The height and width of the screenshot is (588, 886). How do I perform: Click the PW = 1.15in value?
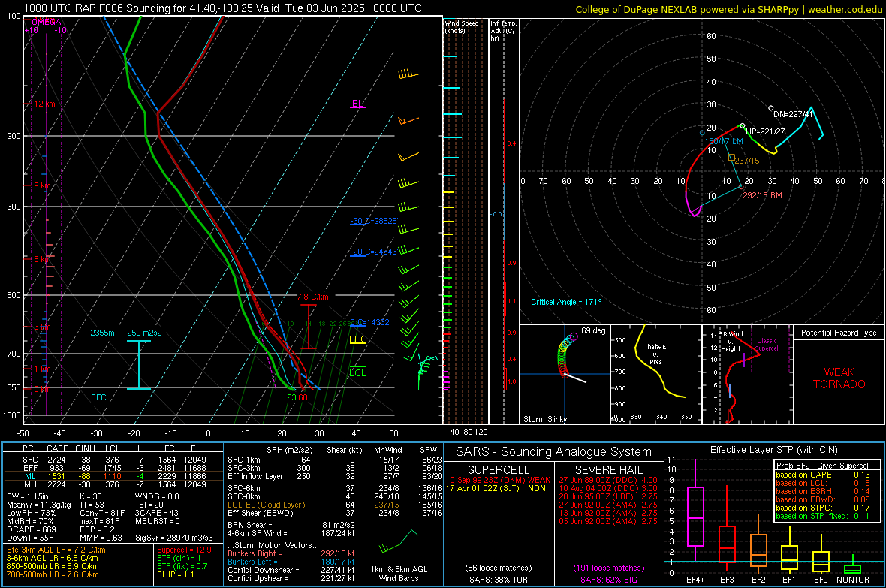click(27, 496)
